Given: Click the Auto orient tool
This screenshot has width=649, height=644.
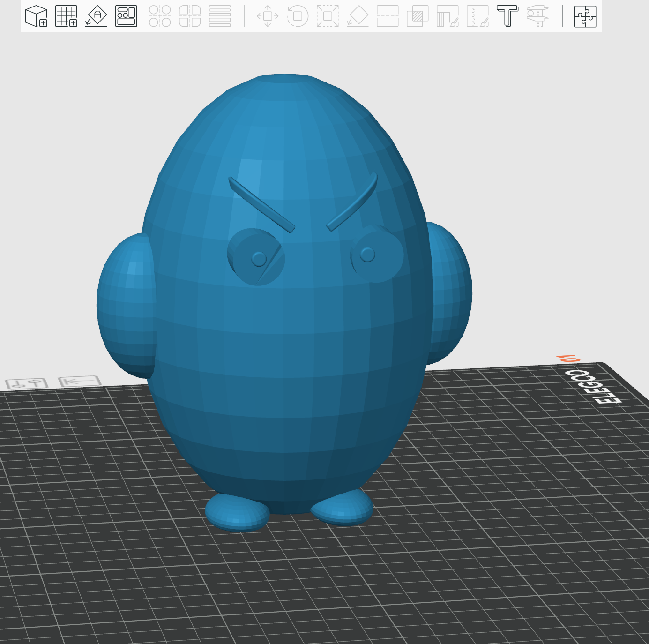Looking at the screenshot, I should (x=96, y=16).
